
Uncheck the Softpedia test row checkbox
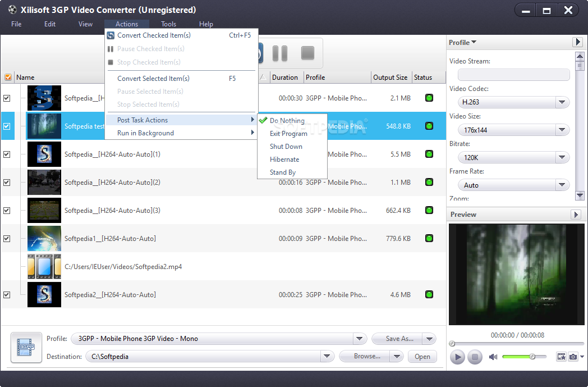coord(7,126)
